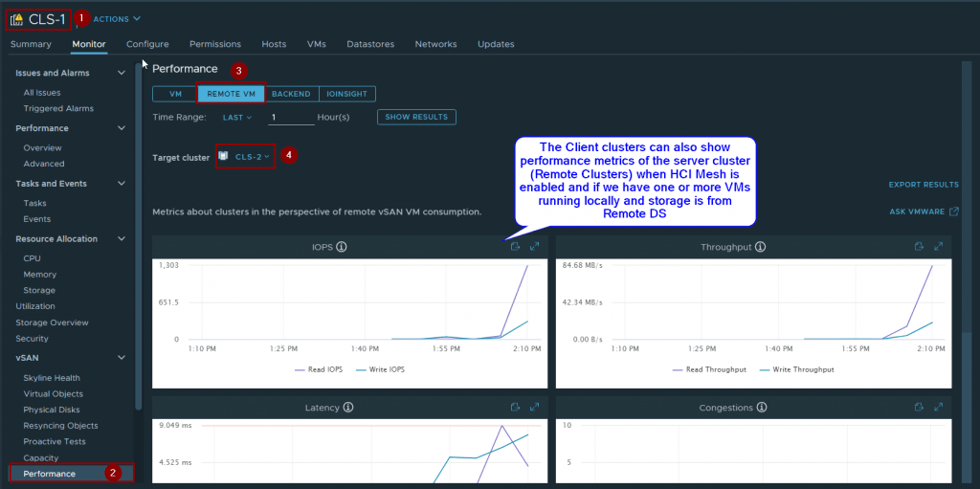The width and height of the screenshot is (980, 489).
Task: Click the Ask VMware link
Action: (x=924, y=211)
